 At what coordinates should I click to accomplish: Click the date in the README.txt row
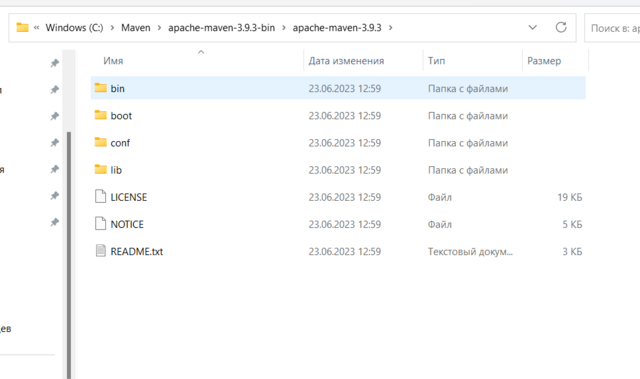pos(344,251)
